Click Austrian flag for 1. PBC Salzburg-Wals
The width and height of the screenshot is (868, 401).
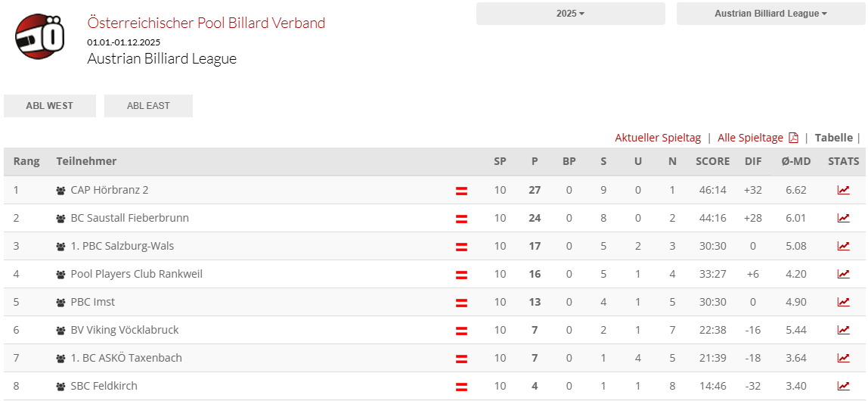[x=461, y=247]
